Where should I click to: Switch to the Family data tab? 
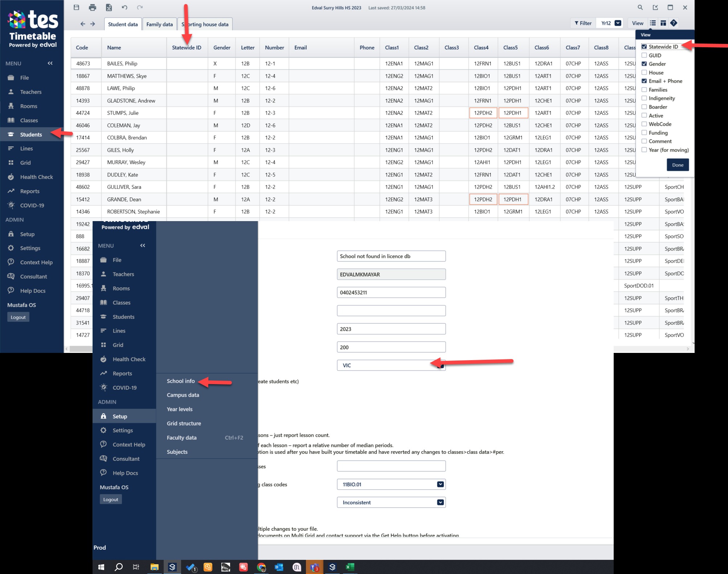(x=159, y=24)
